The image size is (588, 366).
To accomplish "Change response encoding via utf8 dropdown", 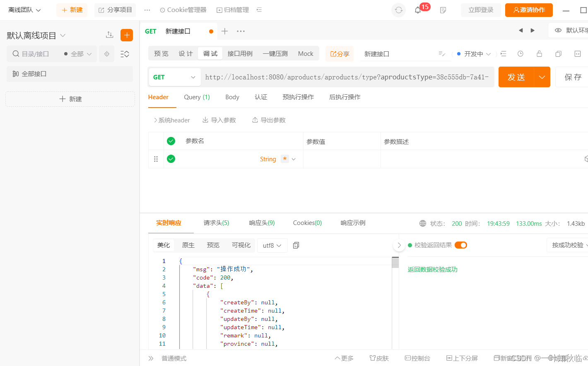I will pos(272,245).
